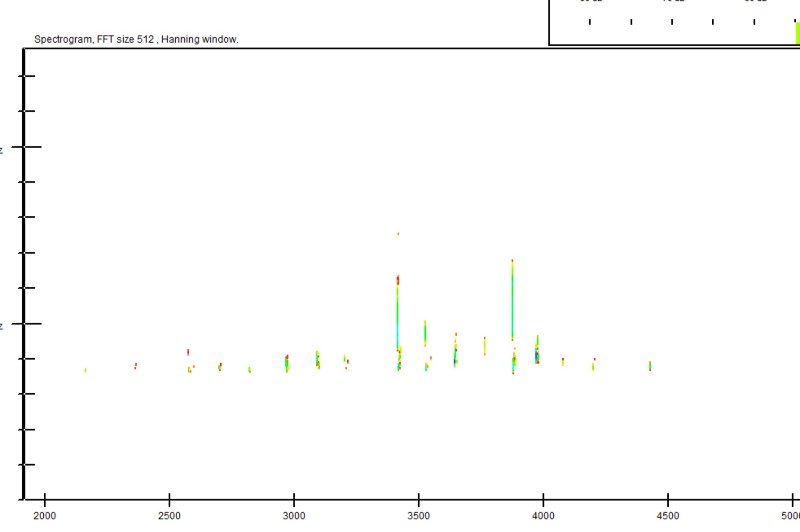800x532 pixels.
Task: Click the green pulse just right of 3500
Action: coord(425,332)
